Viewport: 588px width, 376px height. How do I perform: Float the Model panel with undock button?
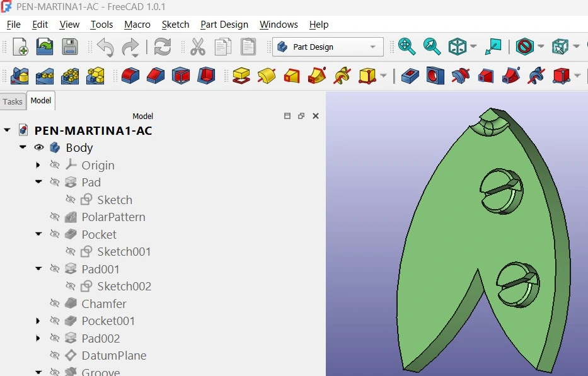301,116
